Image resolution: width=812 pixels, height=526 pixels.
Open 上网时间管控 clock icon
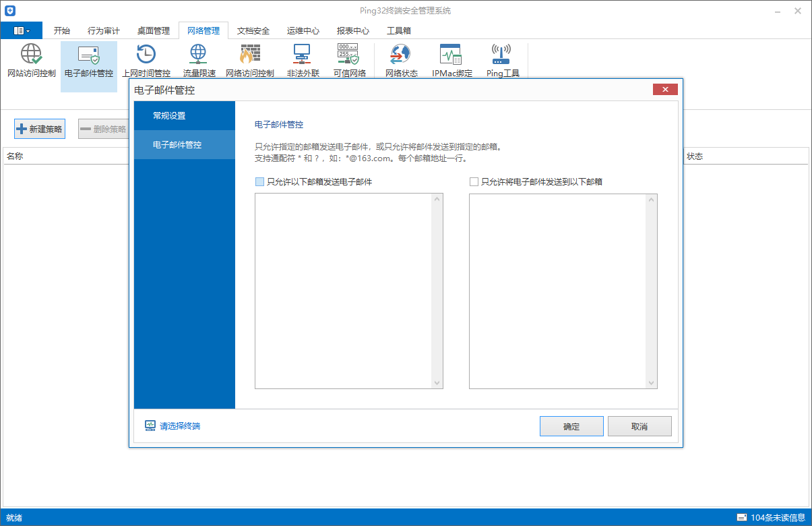point(146,61)
